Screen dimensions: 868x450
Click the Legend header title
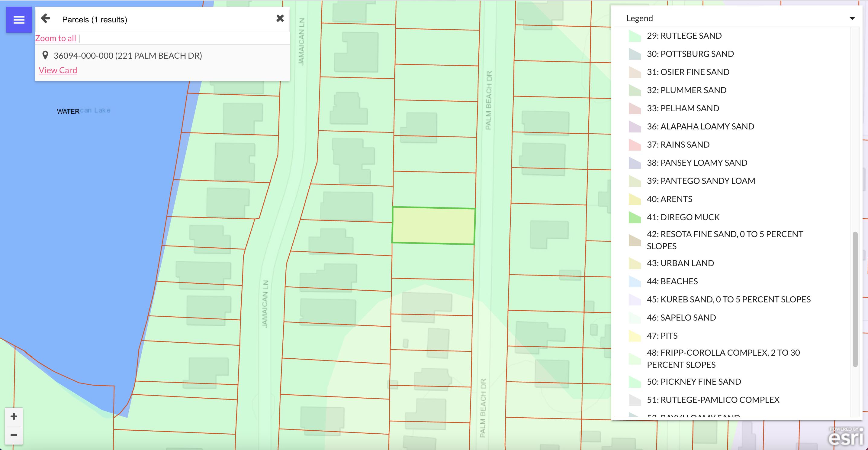639,18
